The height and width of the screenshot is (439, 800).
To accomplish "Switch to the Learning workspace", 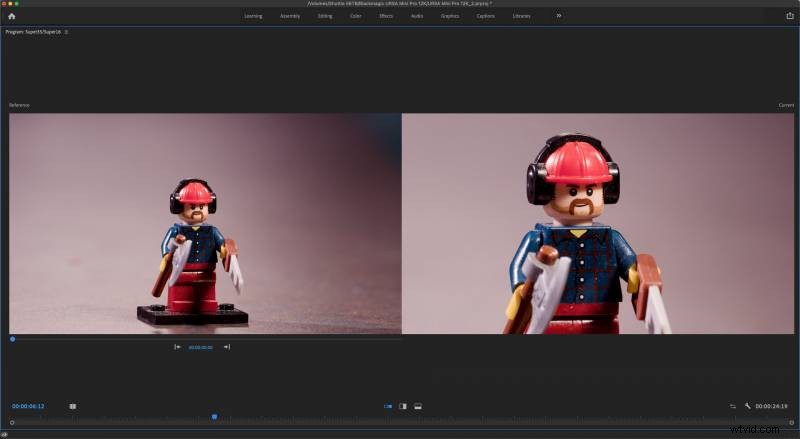I will (x=253, y=16).
